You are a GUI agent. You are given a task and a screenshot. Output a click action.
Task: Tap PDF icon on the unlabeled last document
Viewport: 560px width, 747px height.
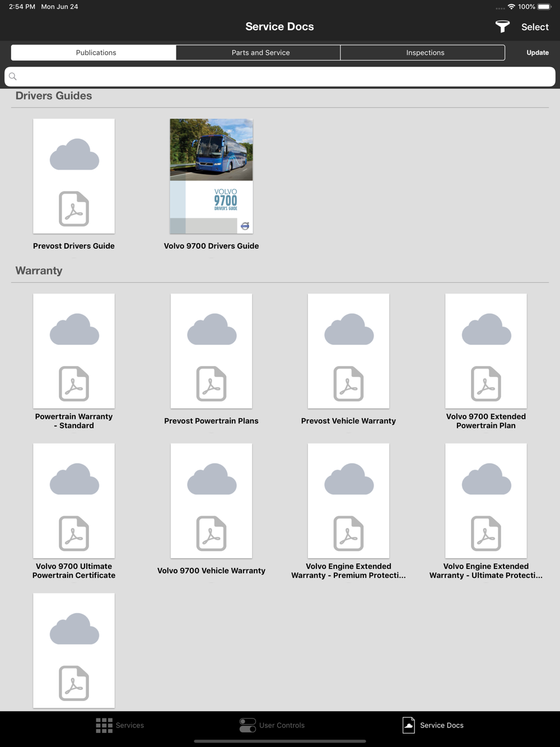coord(74,683)
